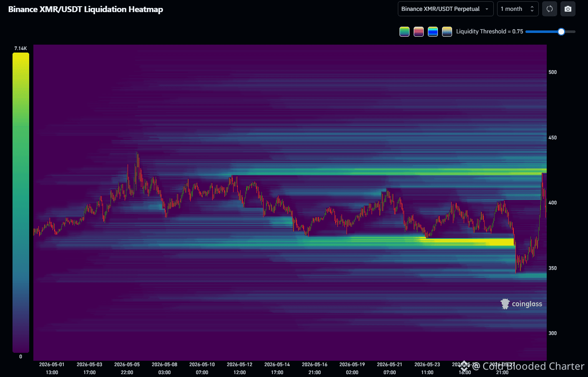Click the 2026-05-12 12:00 time axis label
Screen dimensions: 588x377
[x=239, y=368]
